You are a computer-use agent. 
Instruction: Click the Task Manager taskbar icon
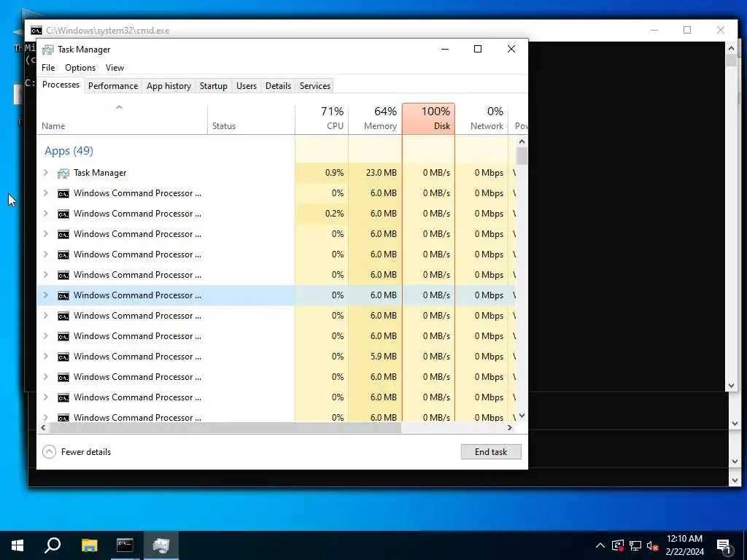click(161, 545)
